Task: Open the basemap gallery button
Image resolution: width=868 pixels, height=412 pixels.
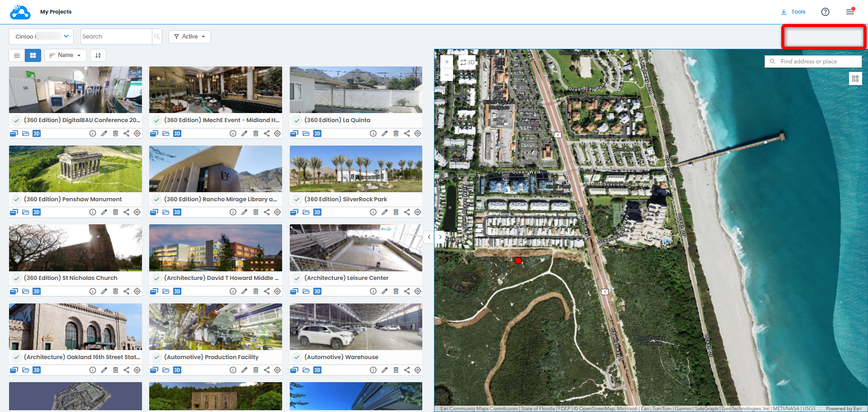Action: (855, 78)
